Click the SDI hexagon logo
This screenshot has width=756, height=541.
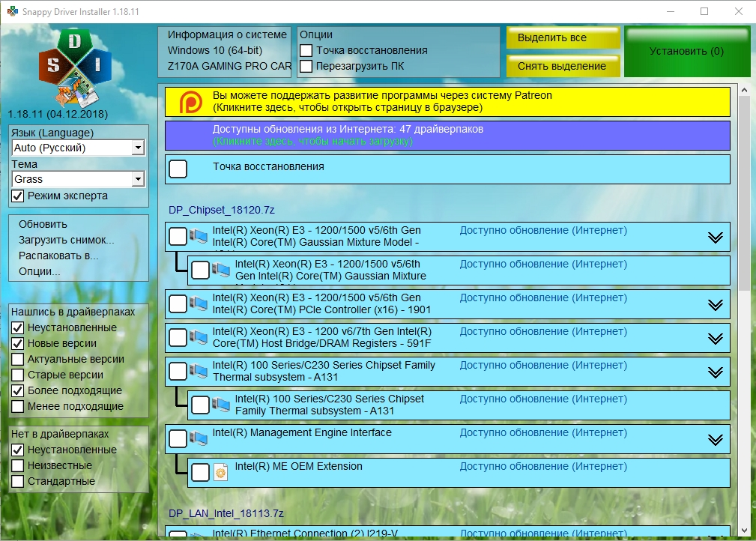75,68
